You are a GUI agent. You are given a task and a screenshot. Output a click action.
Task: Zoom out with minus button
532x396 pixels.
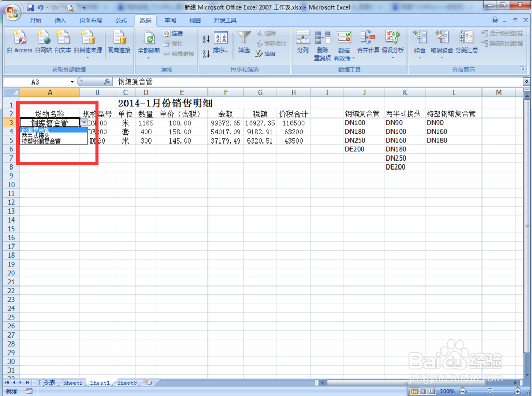[x=463, y=391]
